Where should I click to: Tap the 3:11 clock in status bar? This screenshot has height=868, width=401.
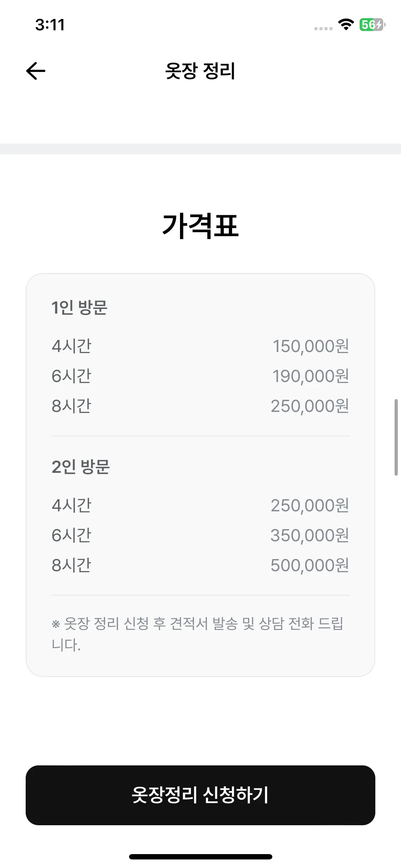(x=50, y=25)
